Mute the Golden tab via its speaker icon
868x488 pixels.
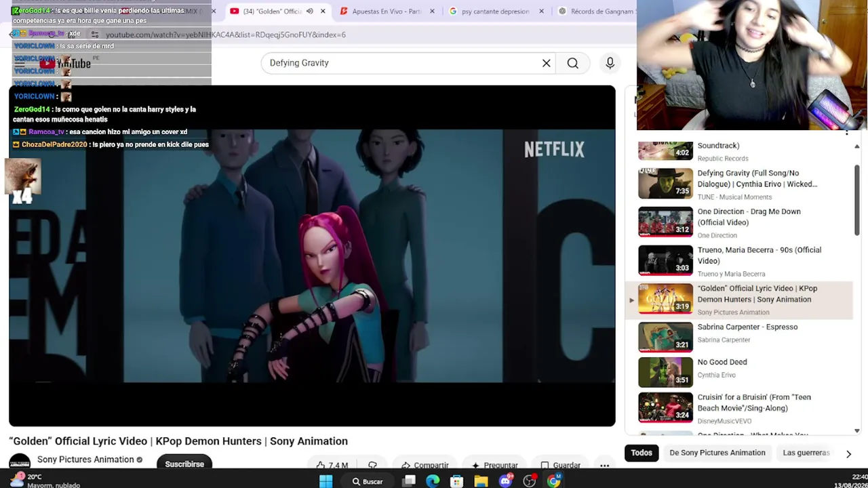[309, 12]
